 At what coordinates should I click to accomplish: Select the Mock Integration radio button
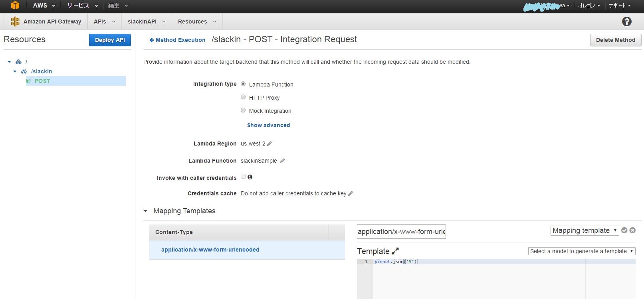243,110
